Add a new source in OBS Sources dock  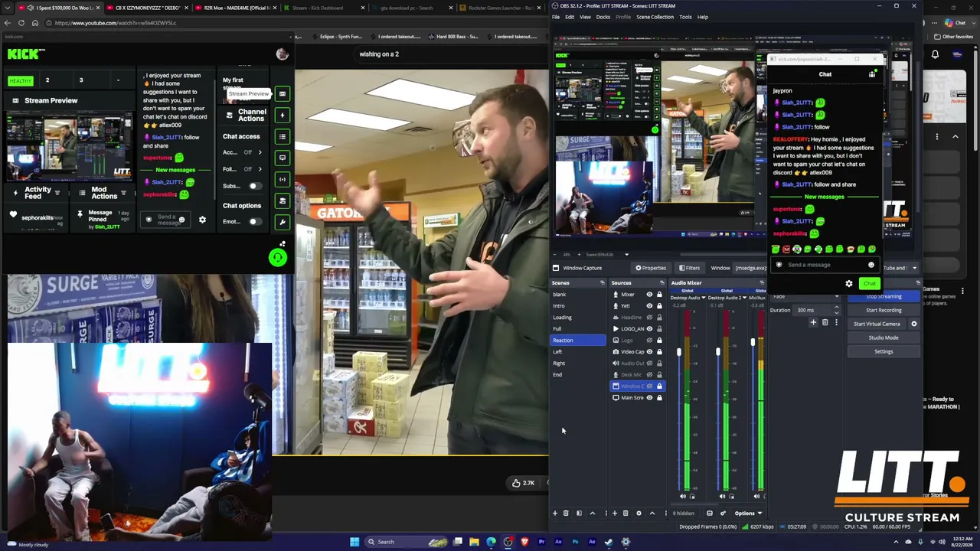click(x=614, y=514)
